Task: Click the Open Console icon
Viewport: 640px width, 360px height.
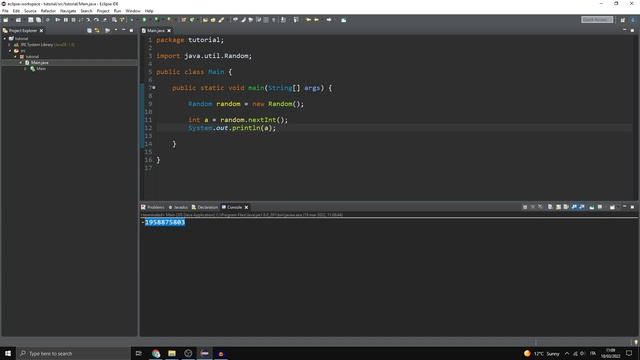Action: point(612,207)
